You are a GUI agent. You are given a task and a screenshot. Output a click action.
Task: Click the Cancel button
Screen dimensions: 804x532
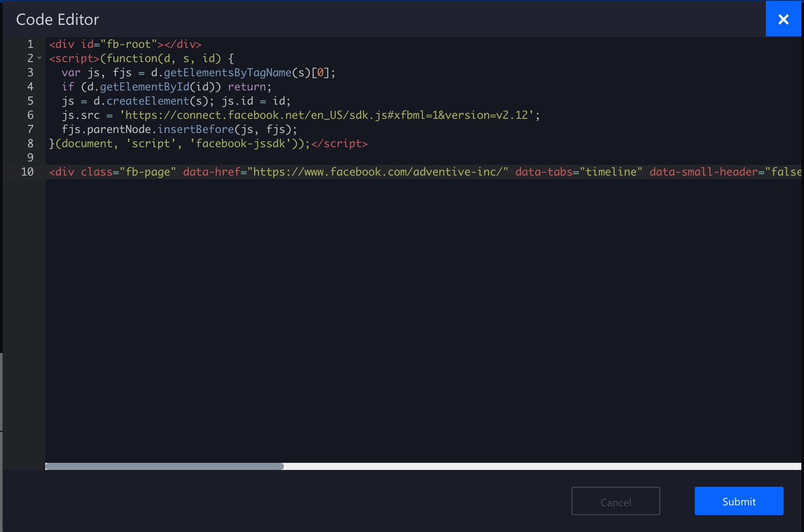click(x=615, y=501)
